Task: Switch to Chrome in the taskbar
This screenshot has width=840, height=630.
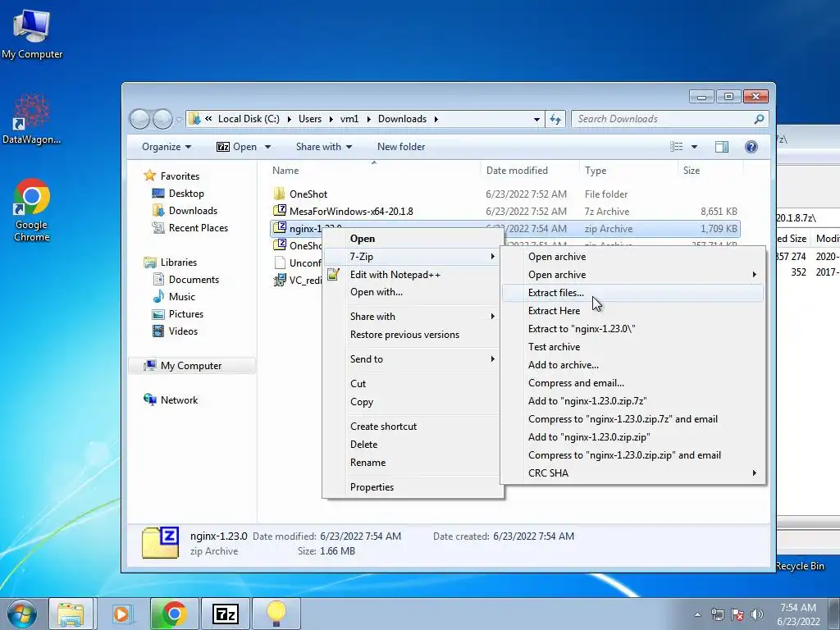Action: click(174, 614)
